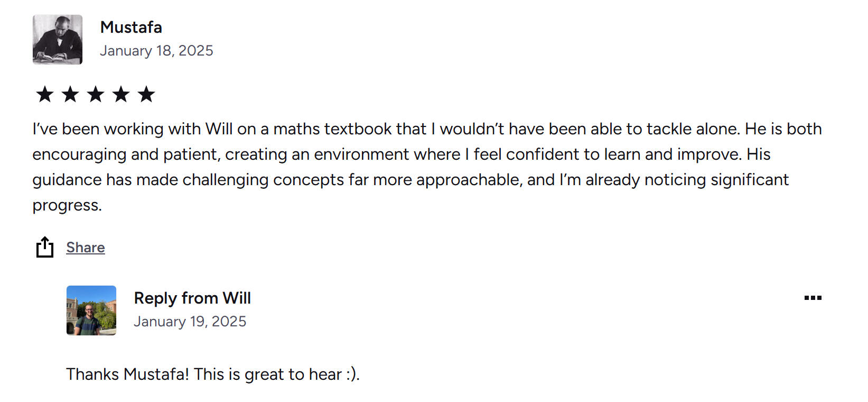
Task: Open Mustafa's black-and-white profile photo
Action: point(58,40)
